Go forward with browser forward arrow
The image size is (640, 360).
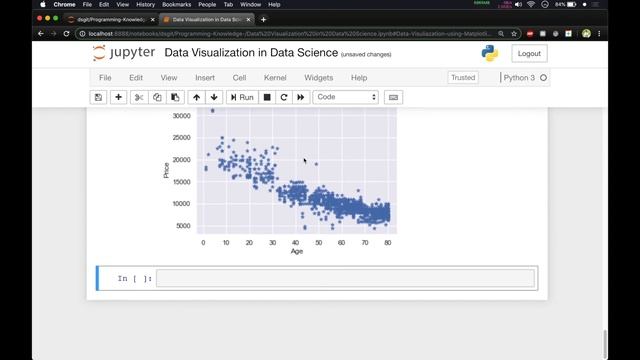pyautogui.click(x=53, y=33)
